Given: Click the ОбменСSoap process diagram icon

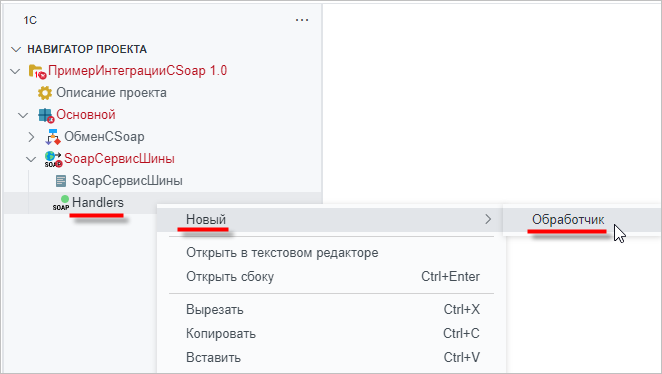Looking at the screenshot, I should point(53,137).
